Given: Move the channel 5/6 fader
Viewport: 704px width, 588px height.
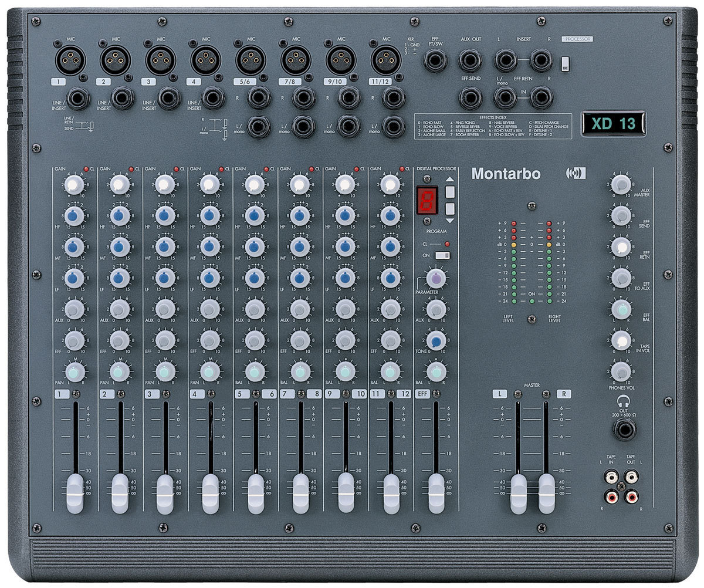Looking at the screenshot, I should click(x=255, y=493).
